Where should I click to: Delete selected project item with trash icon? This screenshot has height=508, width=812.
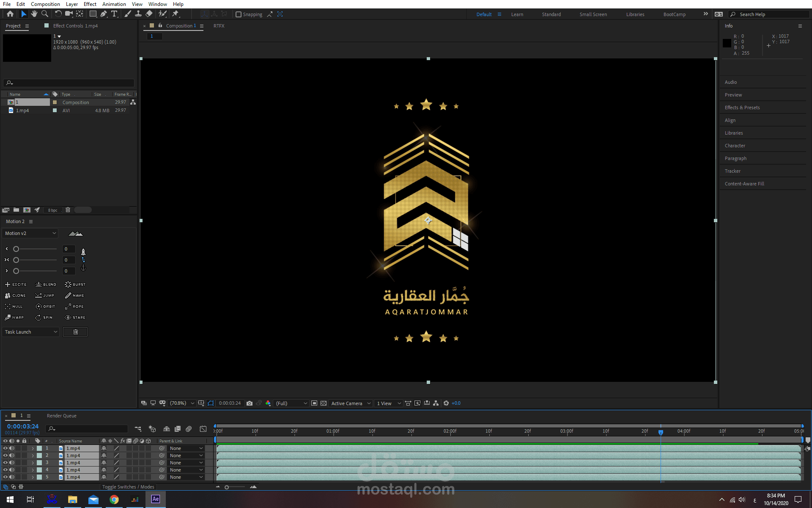click(68, 210)
